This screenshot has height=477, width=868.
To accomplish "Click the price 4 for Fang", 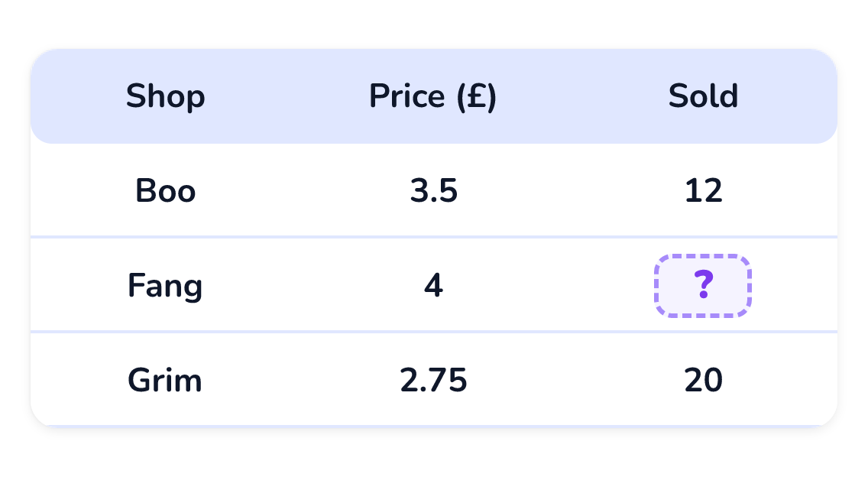I will click(x=433, y=286).
